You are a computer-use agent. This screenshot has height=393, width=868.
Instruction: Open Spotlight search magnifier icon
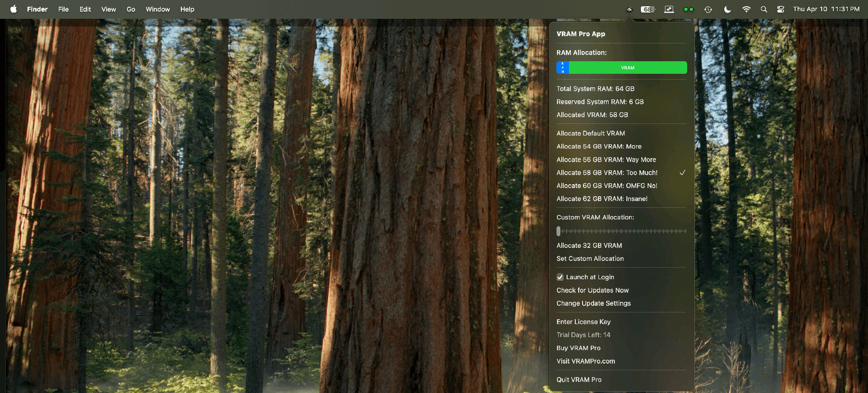point(764,9)
